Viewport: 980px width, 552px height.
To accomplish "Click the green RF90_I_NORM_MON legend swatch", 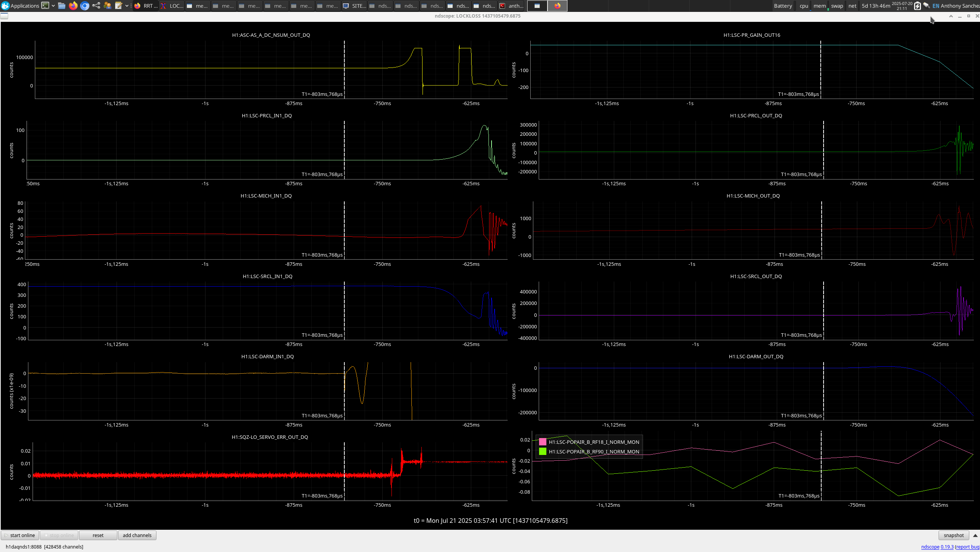I will pos(543,452).
